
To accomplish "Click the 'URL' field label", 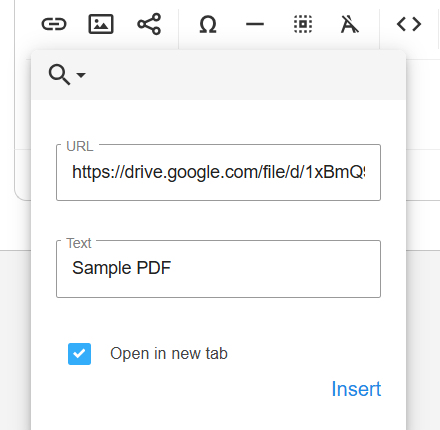I will (x=80, y=146).
